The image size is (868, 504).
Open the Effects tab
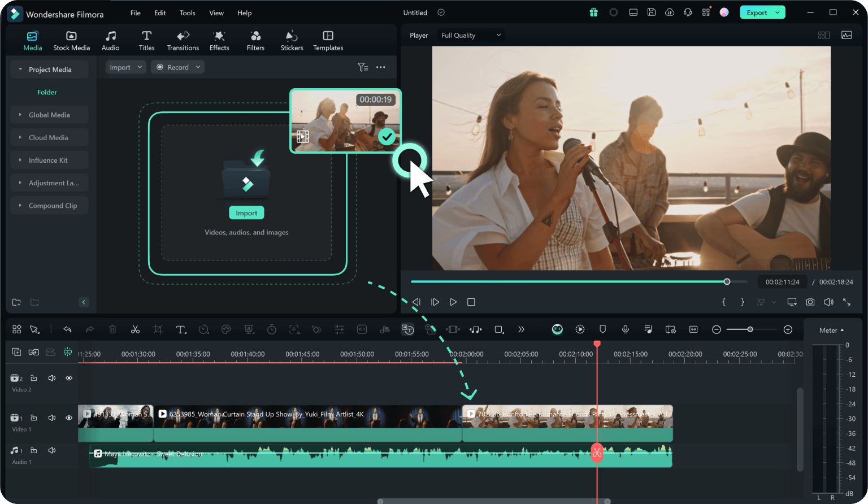point(219,41)
